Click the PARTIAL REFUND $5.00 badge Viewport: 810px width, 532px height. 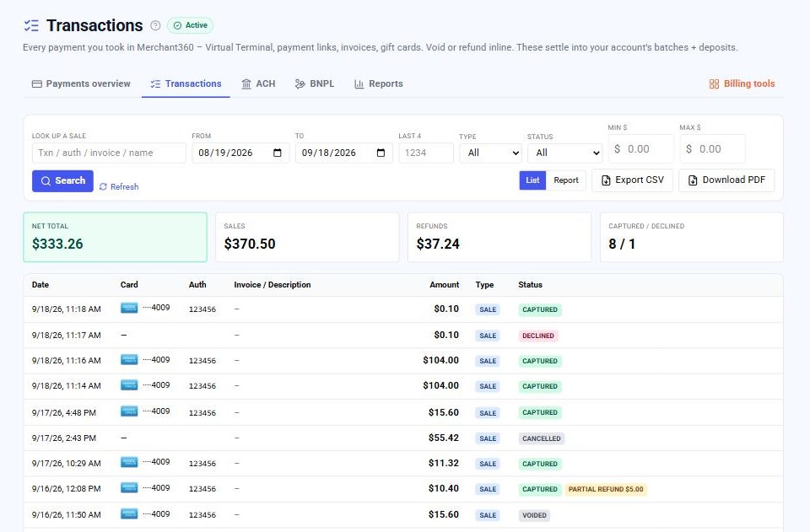point(606,489)
